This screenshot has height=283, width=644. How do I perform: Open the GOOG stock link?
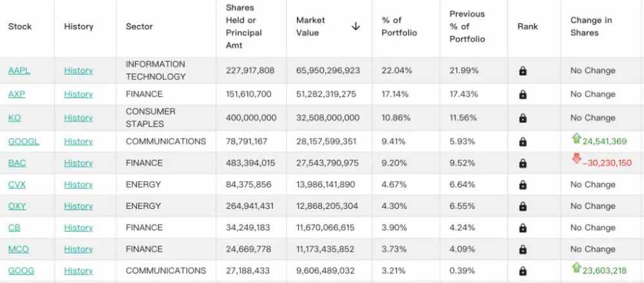(x=21, y=271)
